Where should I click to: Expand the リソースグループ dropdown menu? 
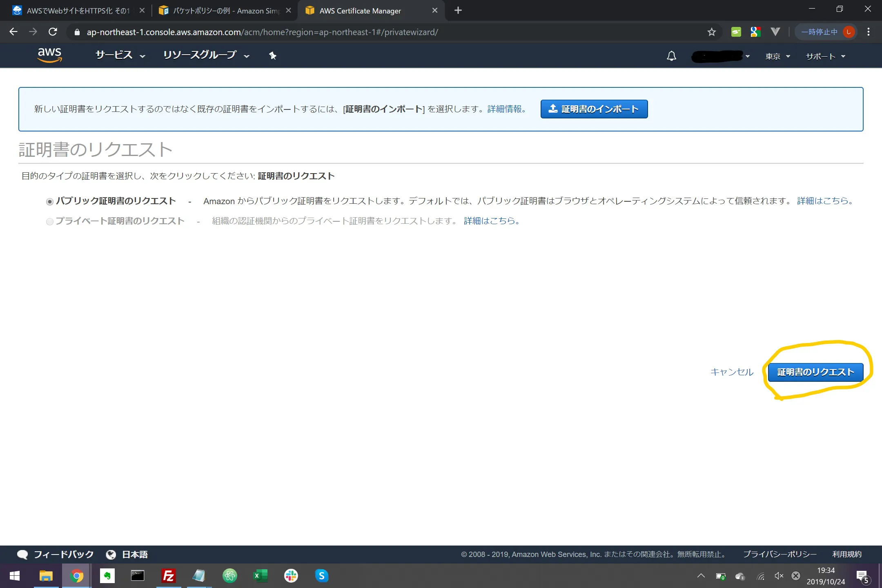click(x=206, y=56)
